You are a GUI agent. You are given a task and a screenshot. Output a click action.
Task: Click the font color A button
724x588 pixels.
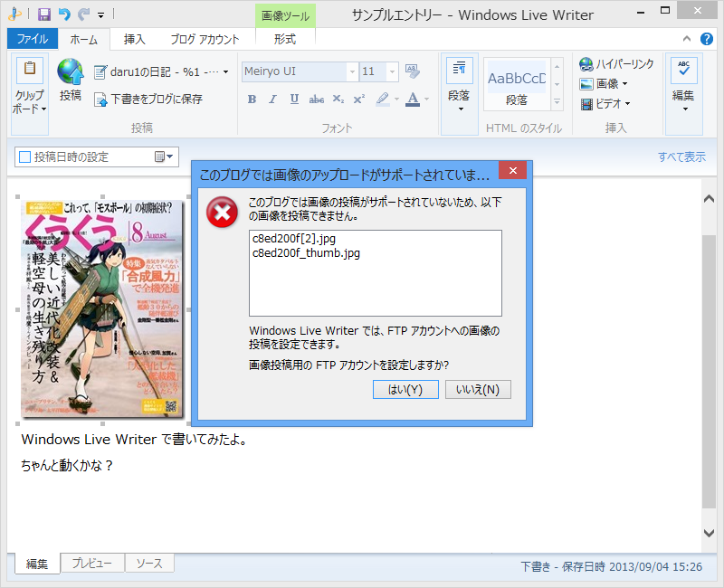[x=413, y=99]
